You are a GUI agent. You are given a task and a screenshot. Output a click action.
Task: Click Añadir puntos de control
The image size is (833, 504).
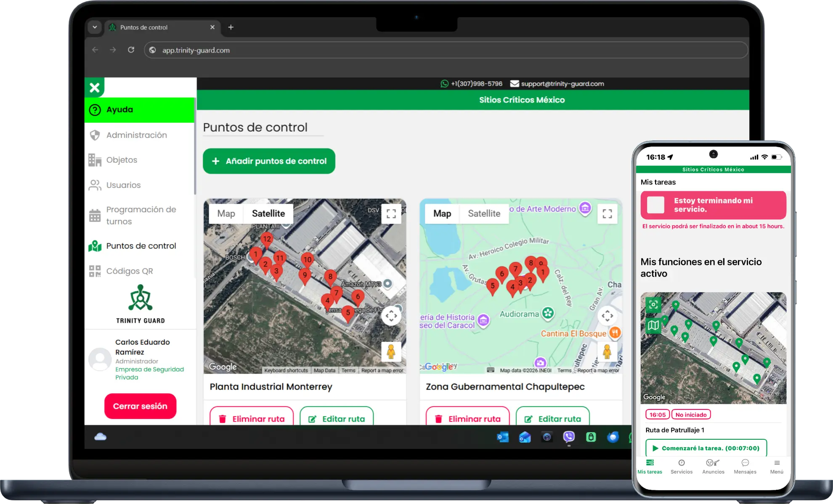(269, 161)
